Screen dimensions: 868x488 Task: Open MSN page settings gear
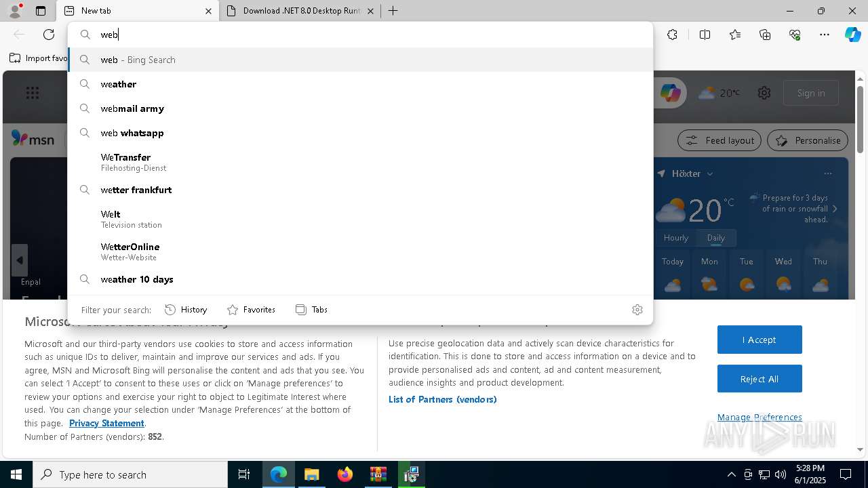[764, 93]
